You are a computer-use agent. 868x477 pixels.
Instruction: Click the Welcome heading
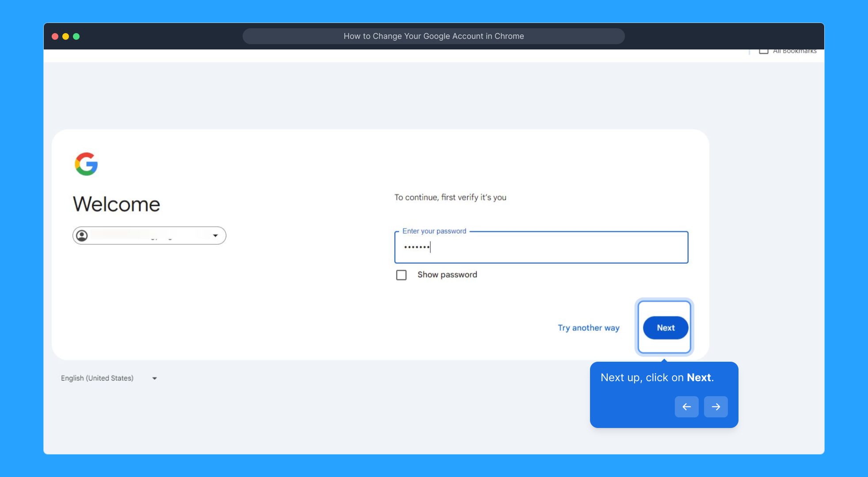(x=116, y=204)
